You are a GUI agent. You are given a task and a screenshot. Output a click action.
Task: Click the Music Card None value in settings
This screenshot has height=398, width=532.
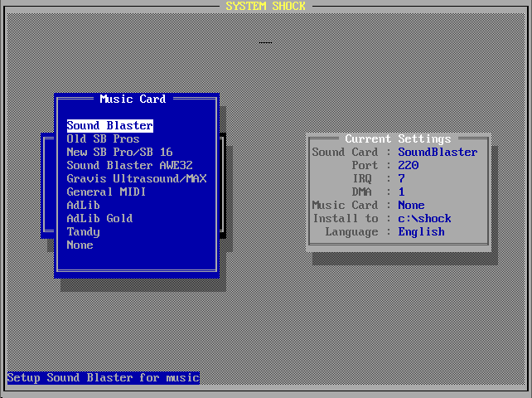[x=411, y=206]
